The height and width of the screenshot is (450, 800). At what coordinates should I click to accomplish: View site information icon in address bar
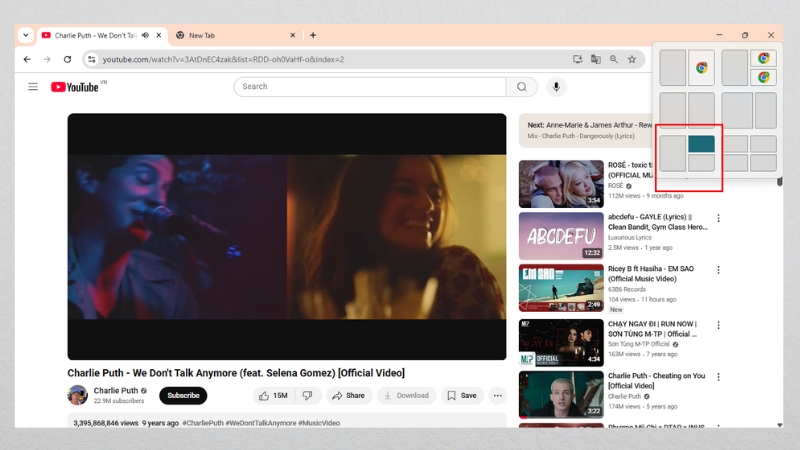91,59
